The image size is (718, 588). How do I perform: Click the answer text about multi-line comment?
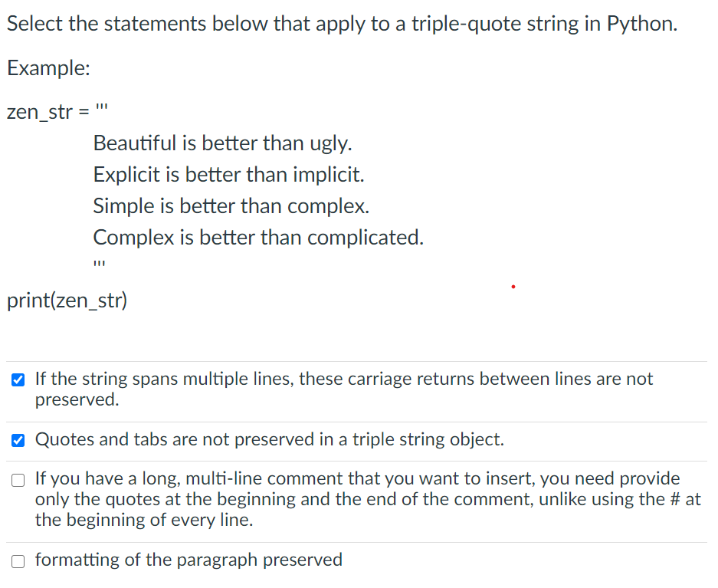(368, 499)
